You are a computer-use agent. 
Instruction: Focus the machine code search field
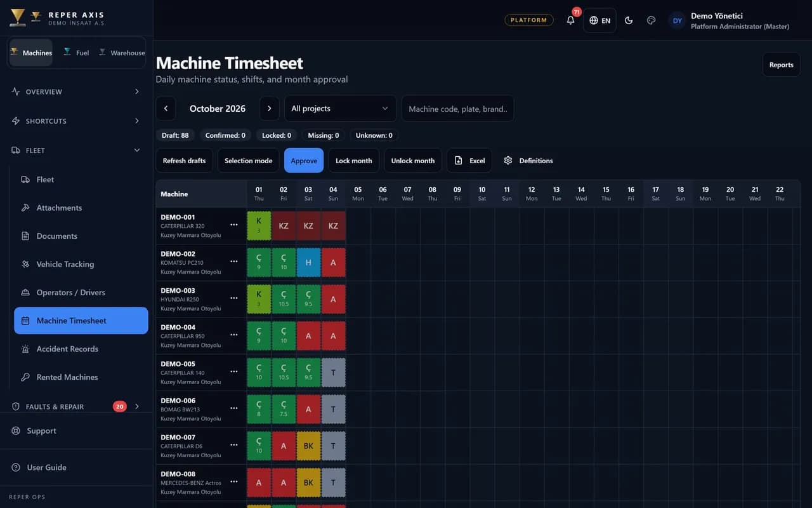(458, 109)
